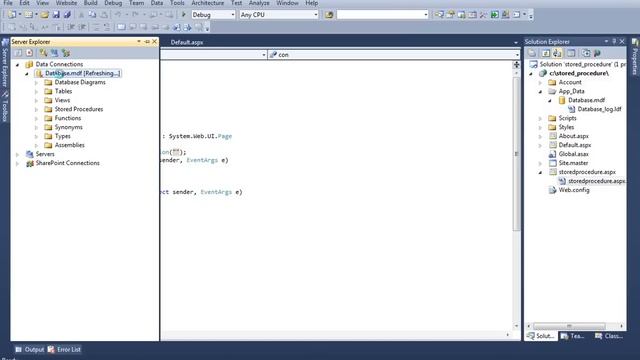The image size is (640, 360).
Task: Switch to the Default.aspx tab
Action: coord(187,42)
